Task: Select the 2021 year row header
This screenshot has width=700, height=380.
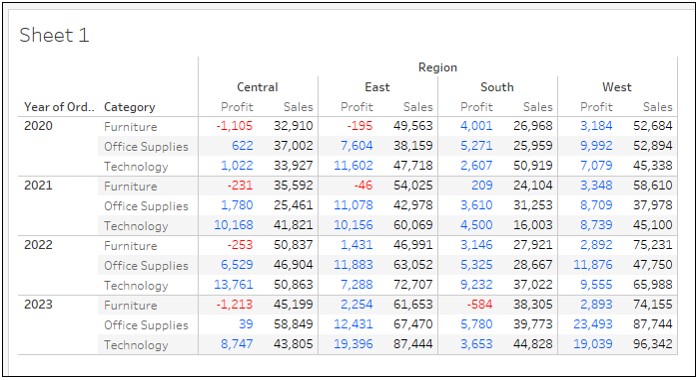Action: [38, 185]
